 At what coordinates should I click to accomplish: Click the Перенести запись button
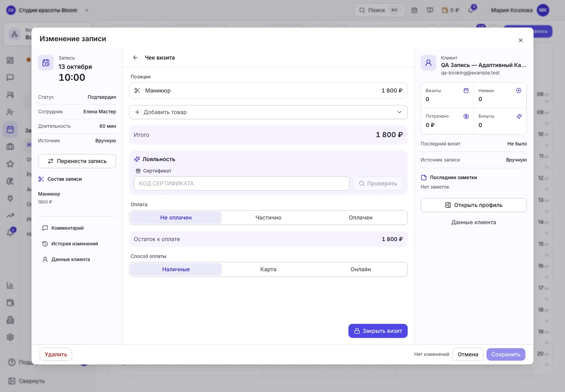pos(77,161)
